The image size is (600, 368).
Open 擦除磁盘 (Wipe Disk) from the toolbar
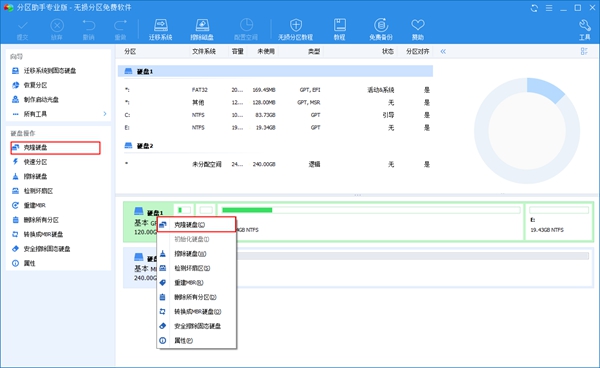click(202, 29)
